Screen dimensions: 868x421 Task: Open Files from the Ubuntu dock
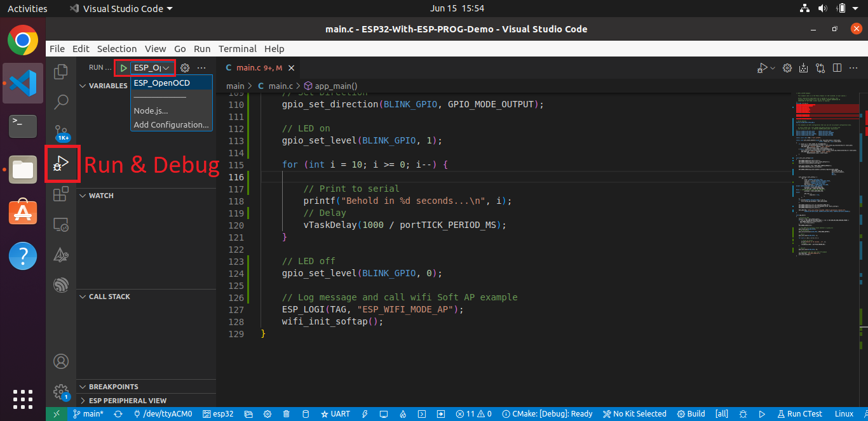[23, 170]
